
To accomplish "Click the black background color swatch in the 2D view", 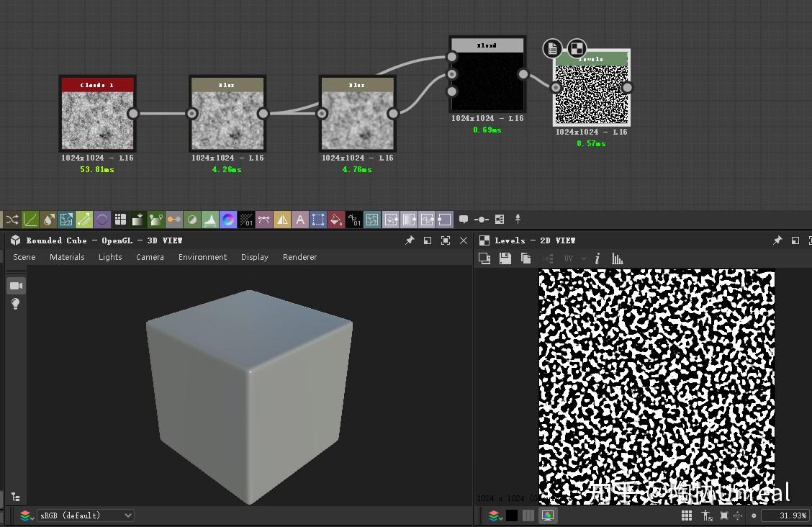I will 513,515.
